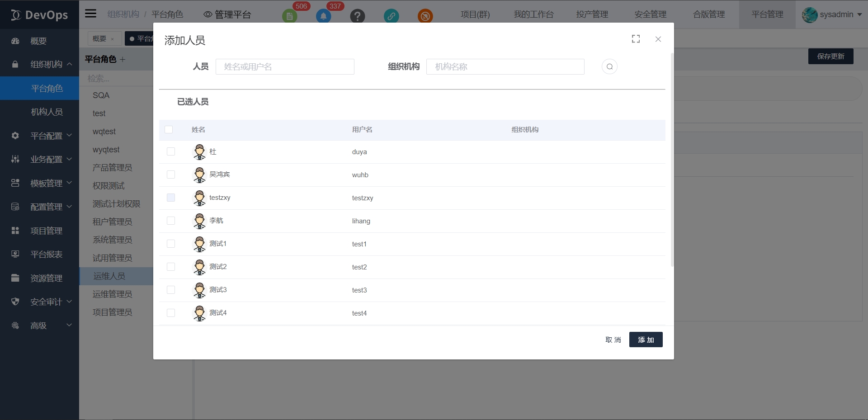Open notifications bell with 337 badge

[323, 16]
